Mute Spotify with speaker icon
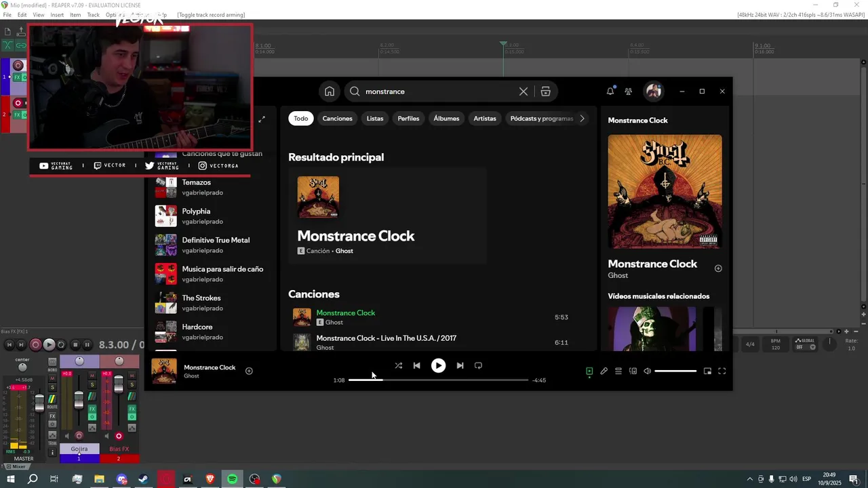Viewport: 868px width, 488px height. [648, 371]
